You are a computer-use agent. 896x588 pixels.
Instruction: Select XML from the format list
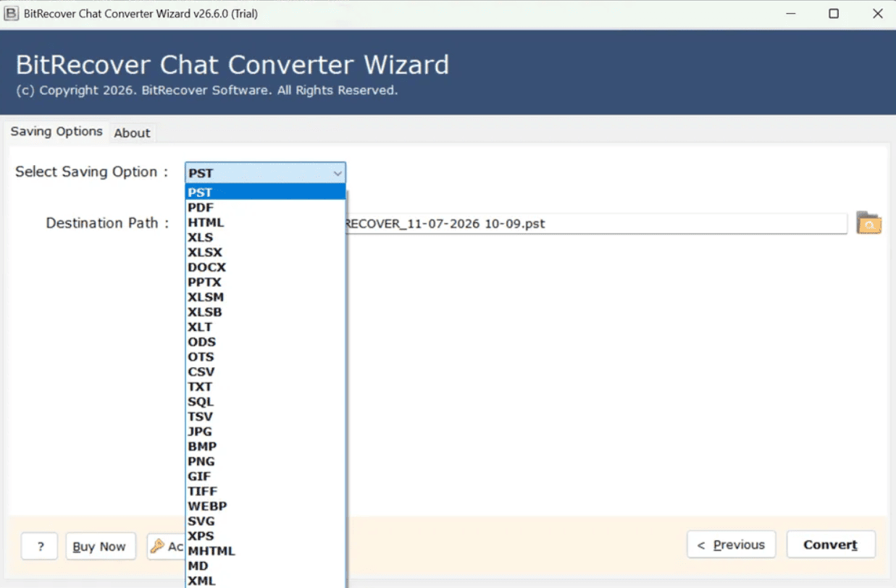pos(265,581)
